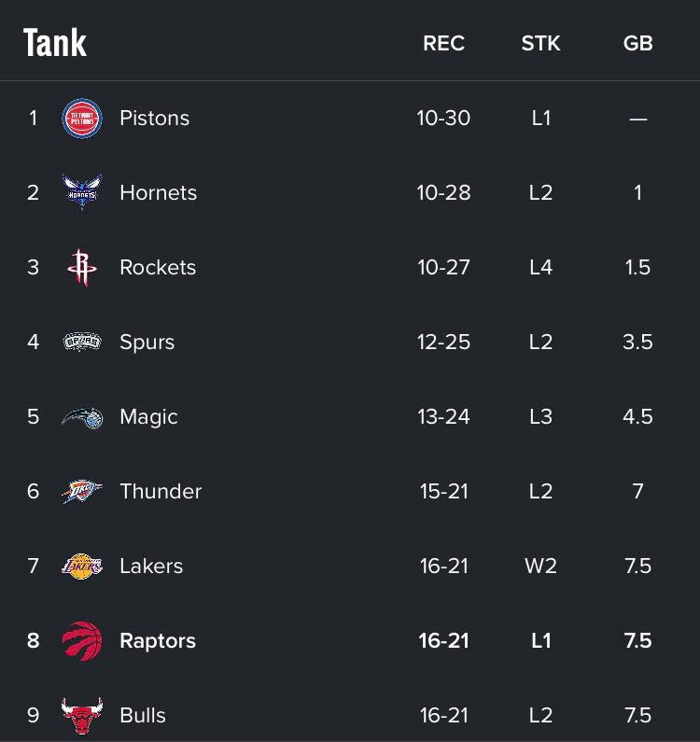Click the Lakers 16-21 record

443,567
